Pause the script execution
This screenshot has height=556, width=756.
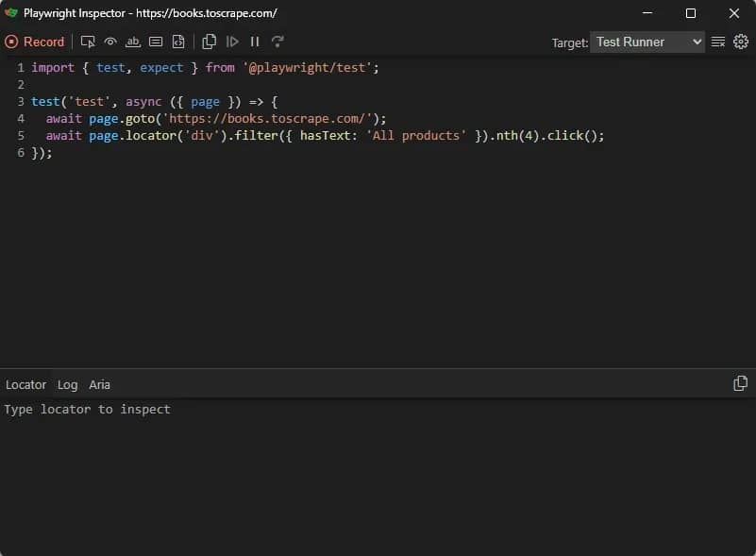(x=255, y=42)
